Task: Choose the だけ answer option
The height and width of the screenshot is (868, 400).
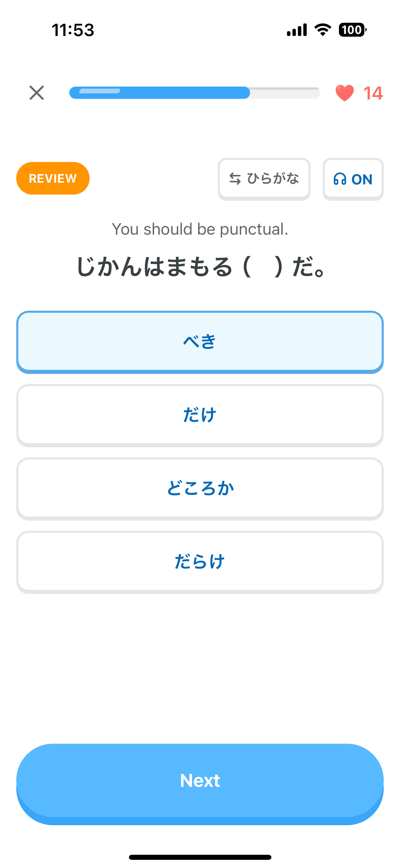Action: [200, 415]
